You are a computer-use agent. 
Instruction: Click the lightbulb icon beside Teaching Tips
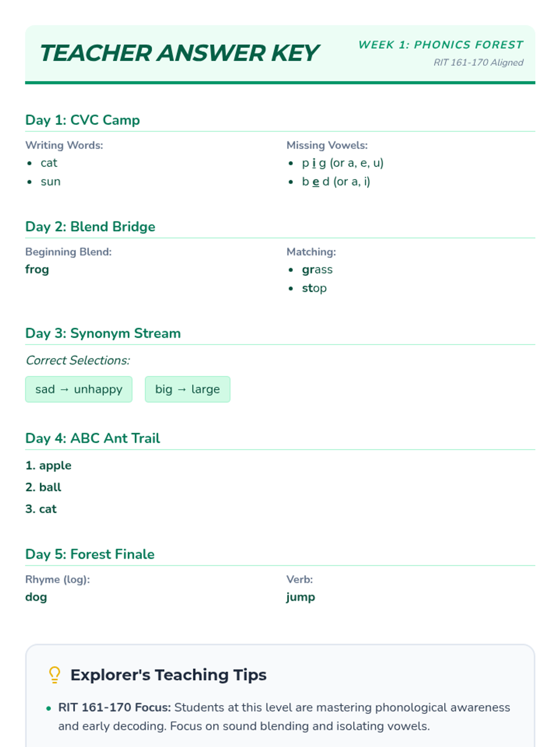tap(55, 675)
